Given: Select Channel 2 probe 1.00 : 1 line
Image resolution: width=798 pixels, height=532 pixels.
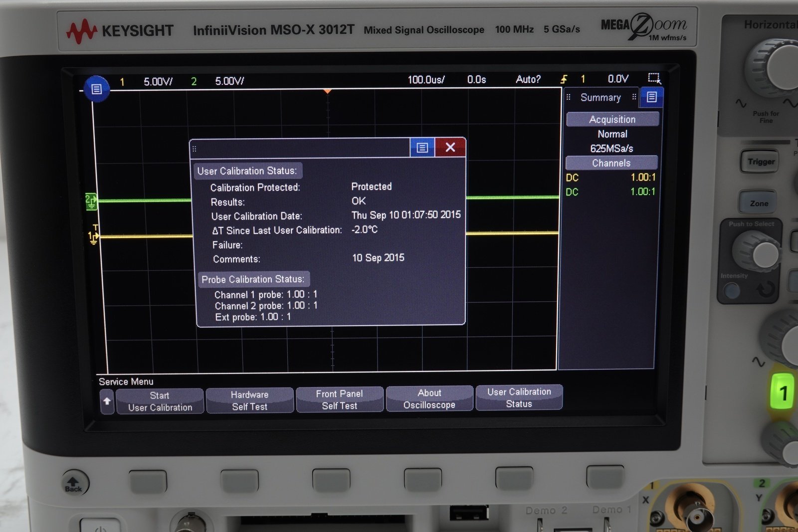Looking at the screenshot, I should [x=266, y=306].
